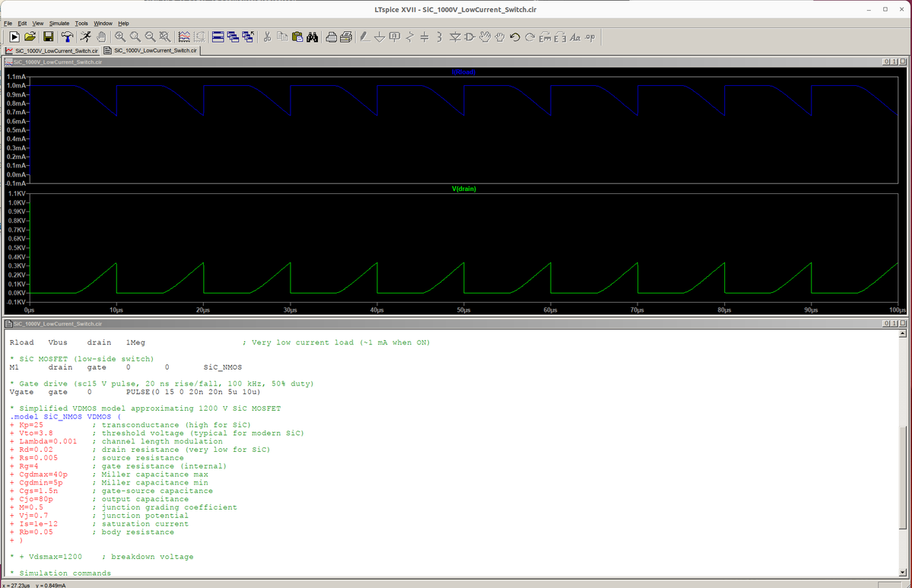The height and width of the screenshot is (588, 912).
Task: Print with the printer icon
Action: pos(346,37)
